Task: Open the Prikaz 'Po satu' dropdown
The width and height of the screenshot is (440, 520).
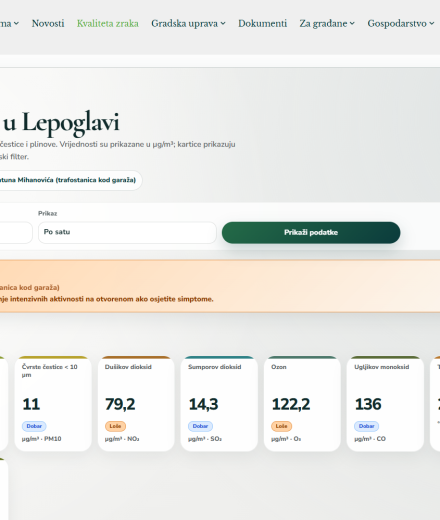Action: (x=127, y=232)
